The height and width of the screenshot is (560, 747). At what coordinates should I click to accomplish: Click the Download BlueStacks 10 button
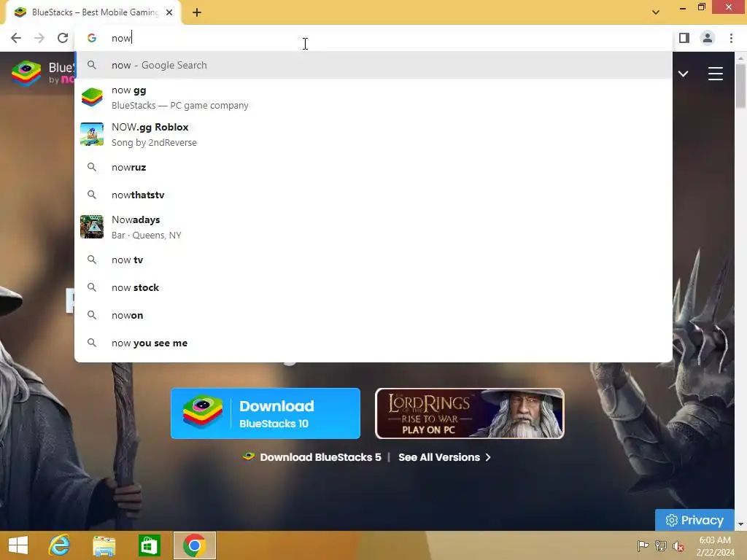click(x=266, y=413)
